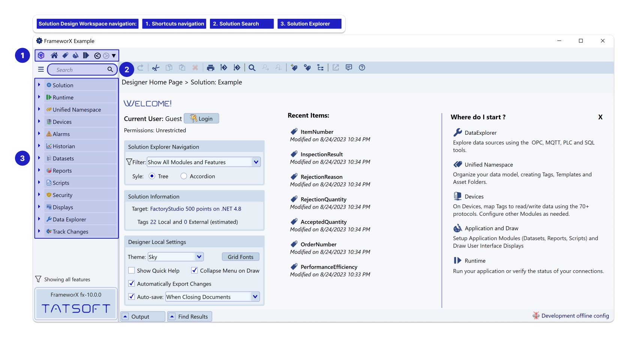644x352 pixels.
Task: Enable the Show Quick Help checkbox
Action: coord(132,271)
